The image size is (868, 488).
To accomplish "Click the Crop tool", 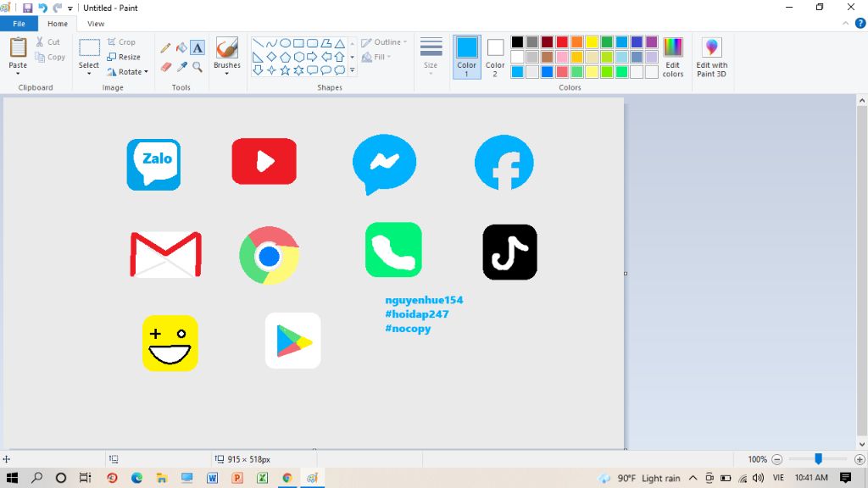I will point(121,42).
